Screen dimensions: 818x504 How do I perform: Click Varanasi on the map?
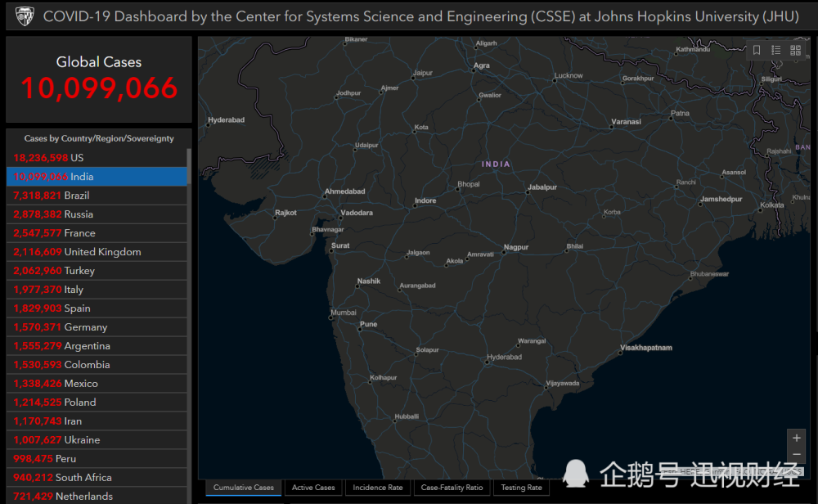click(626, 122)
